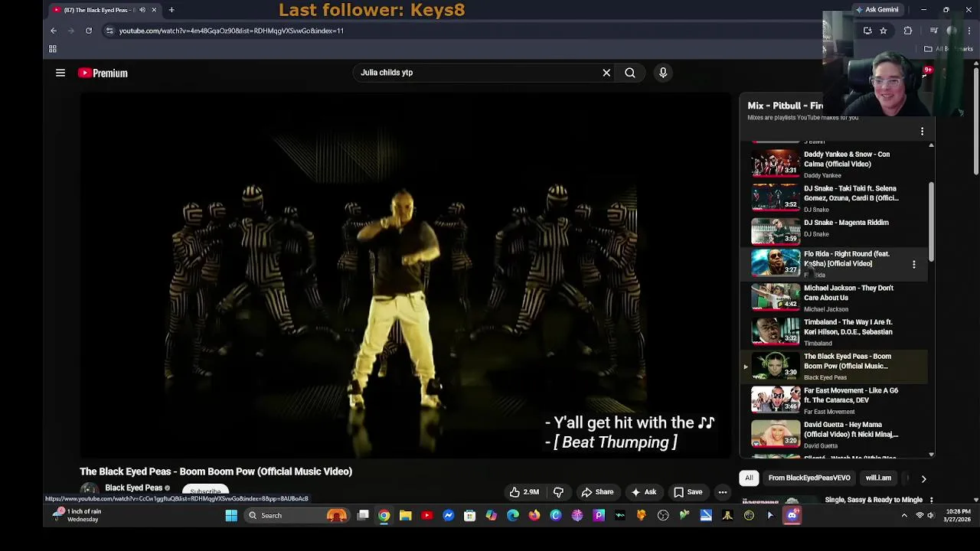This screenshot has width=980, height=551.
Task: Open the Chrome extensions puzzle icon
Action: coord(908,31)
